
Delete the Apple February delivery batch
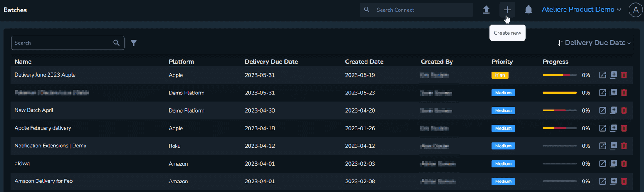[624, 128]
